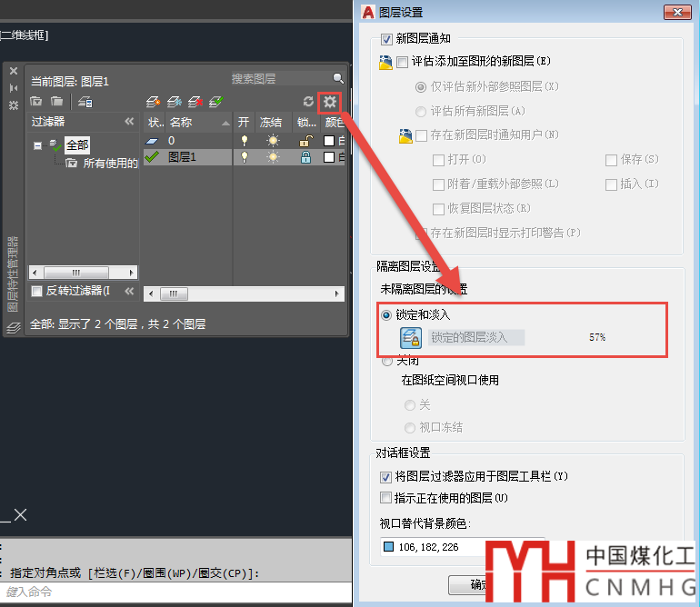Toggle 反转过滤器 checkbox
The width and height of the screenshot is (700, 607).
pos(36,292)
